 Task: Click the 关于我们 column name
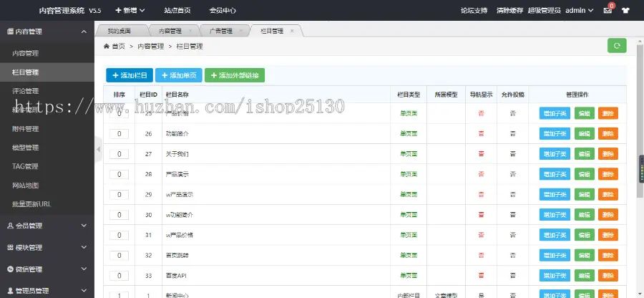coord(177,154)
